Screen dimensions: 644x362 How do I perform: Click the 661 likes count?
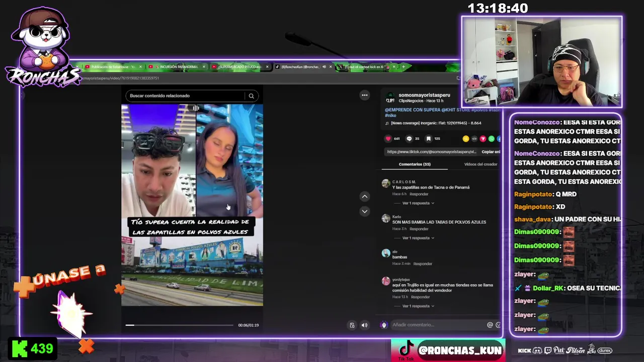(397, 139)
